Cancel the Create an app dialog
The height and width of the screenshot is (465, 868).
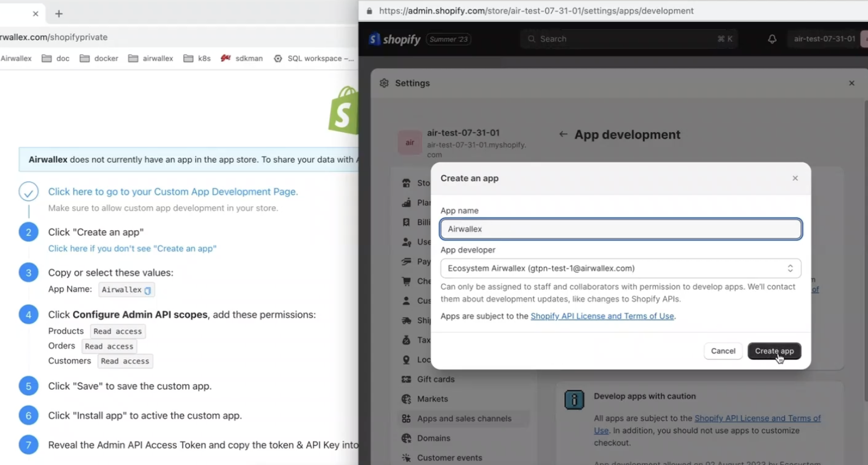(x=723, y=351)
